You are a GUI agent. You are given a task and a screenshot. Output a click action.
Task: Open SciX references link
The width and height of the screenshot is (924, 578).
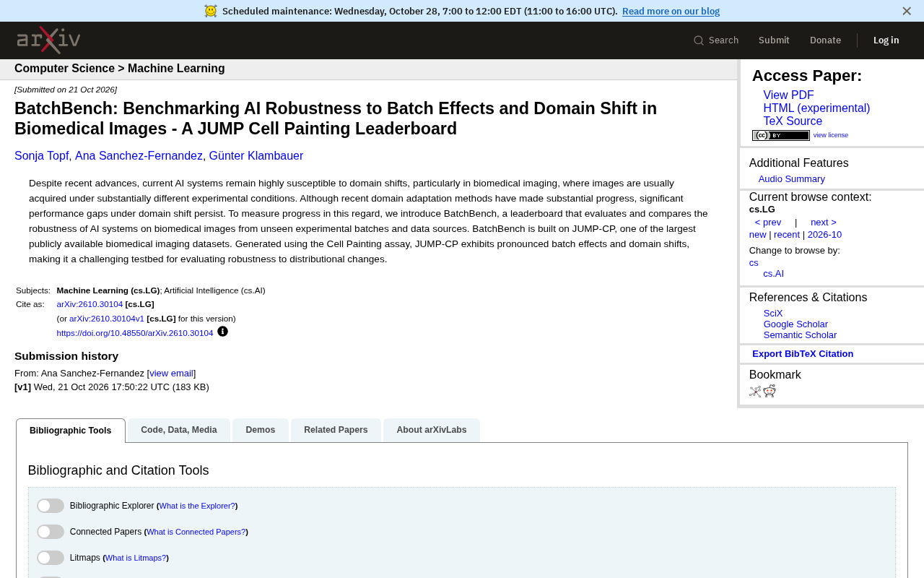point(773,314)
